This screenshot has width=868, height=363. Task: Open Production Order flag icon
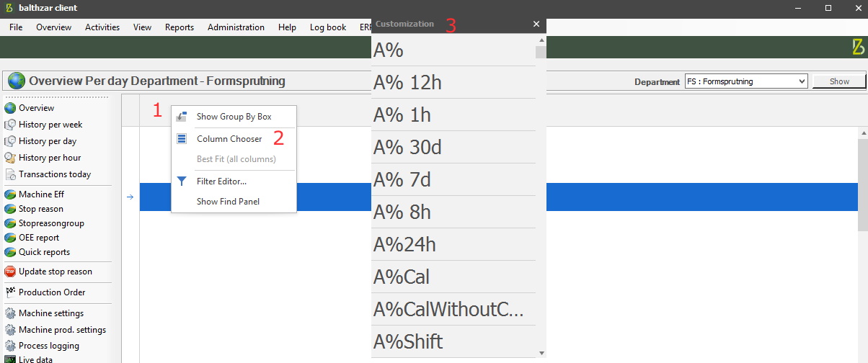pyautogui.click(x=10, y=292)
